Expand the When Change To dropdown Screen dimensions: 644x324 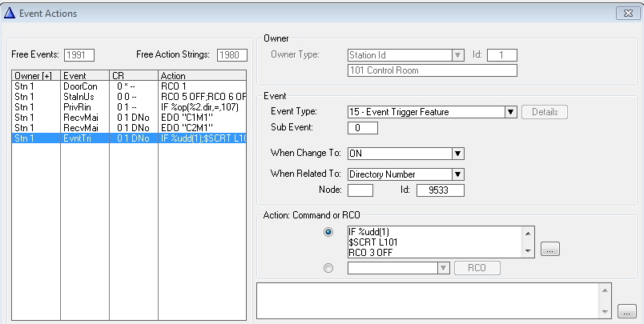point(458,154)
